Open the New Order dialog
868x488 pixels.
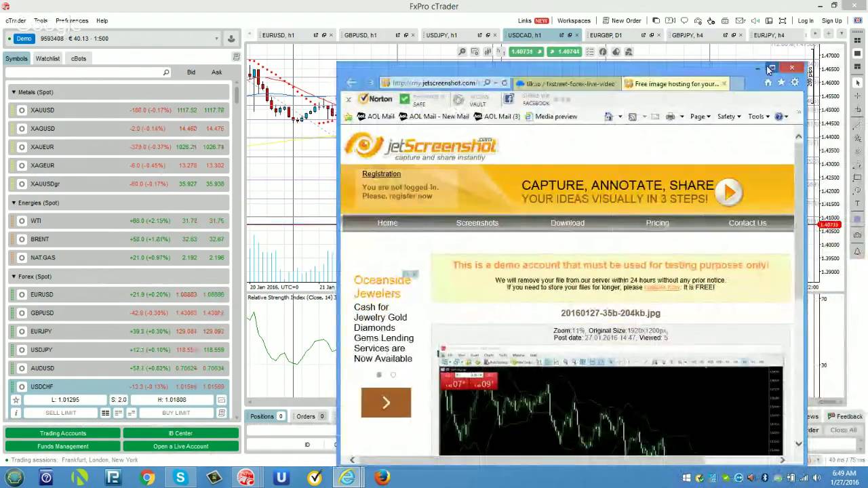621,20
